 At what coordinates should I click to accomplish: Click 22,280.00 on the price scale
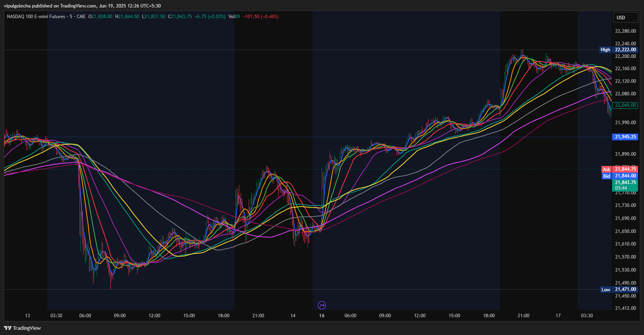tap(625, 31)
